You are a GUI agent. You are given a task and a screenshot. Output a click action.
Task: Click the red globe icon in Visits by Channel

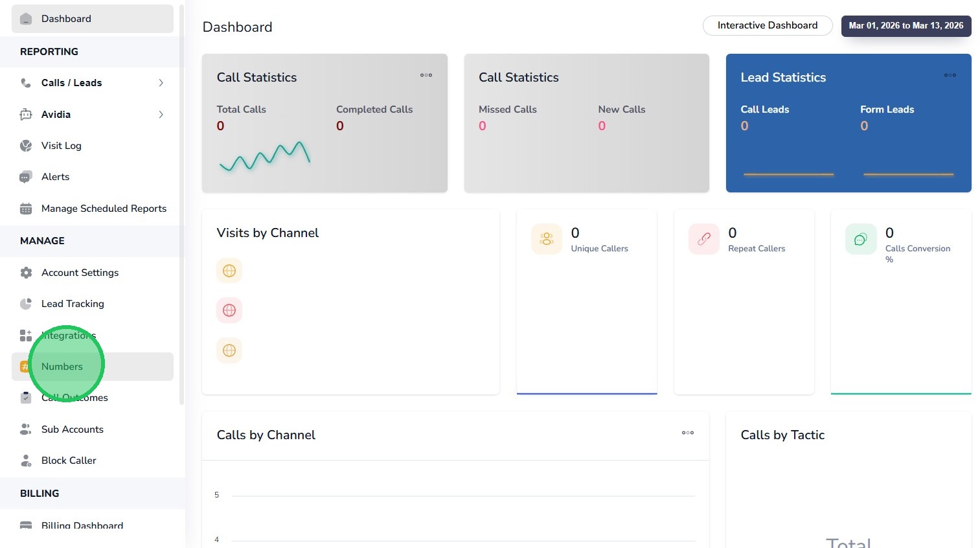click(x=229, y=310)
